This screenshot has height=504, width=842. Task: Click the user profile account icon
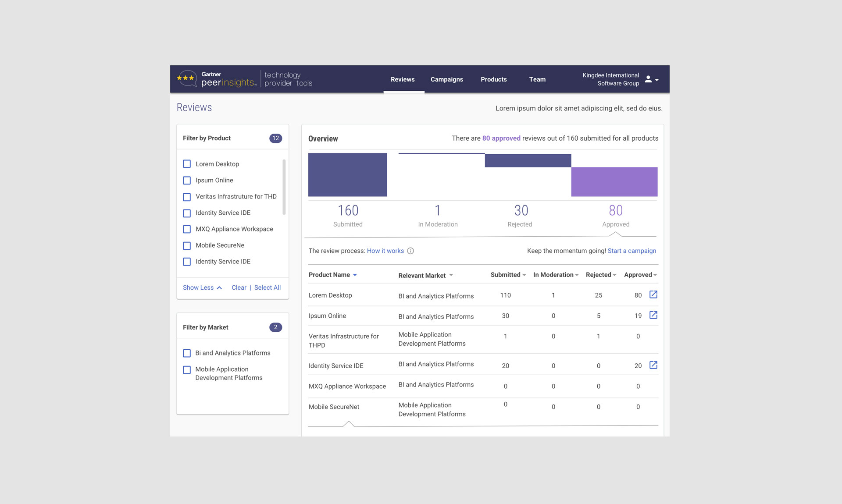648,79
